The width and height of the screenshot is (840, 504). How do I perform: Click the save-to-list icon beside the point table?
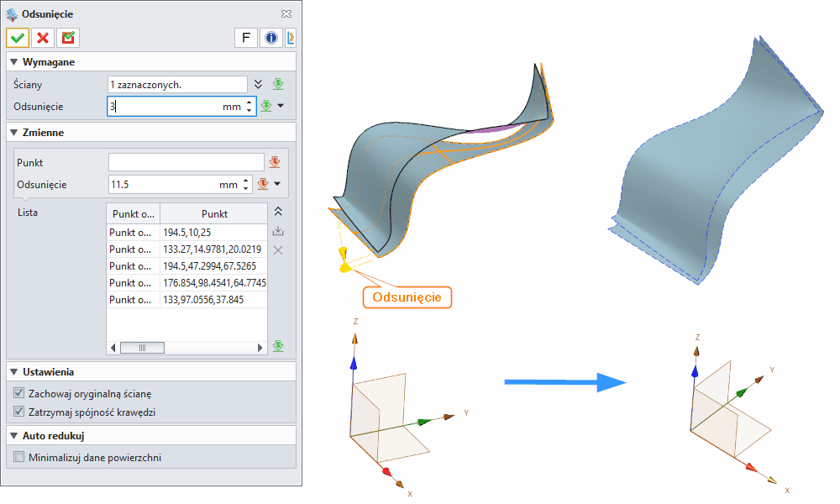tap(278, 231)
